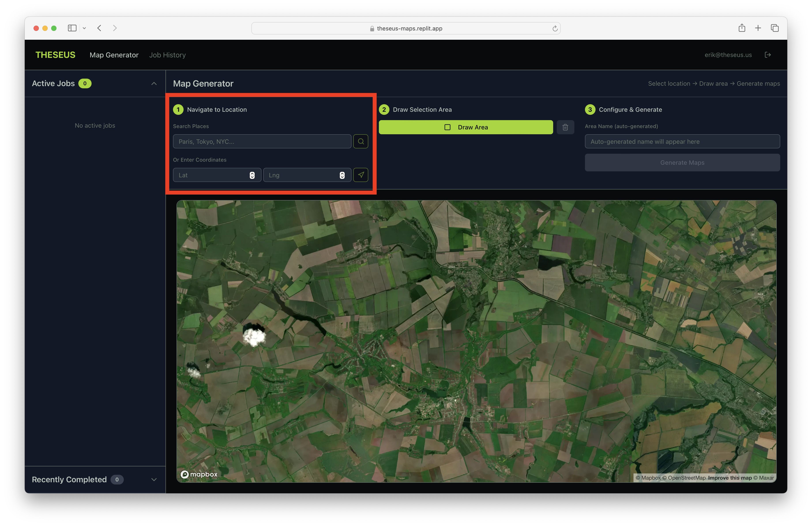Click the trash delete area icon
Screen dimensions: 812x526
pos(565,127)
